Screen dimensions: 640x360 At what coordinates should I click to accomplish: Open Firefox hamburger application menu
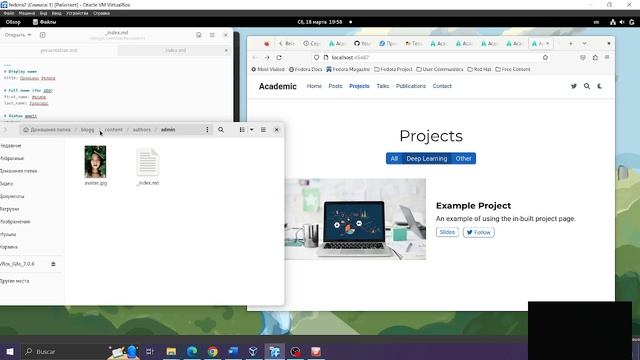coord(607,58)
